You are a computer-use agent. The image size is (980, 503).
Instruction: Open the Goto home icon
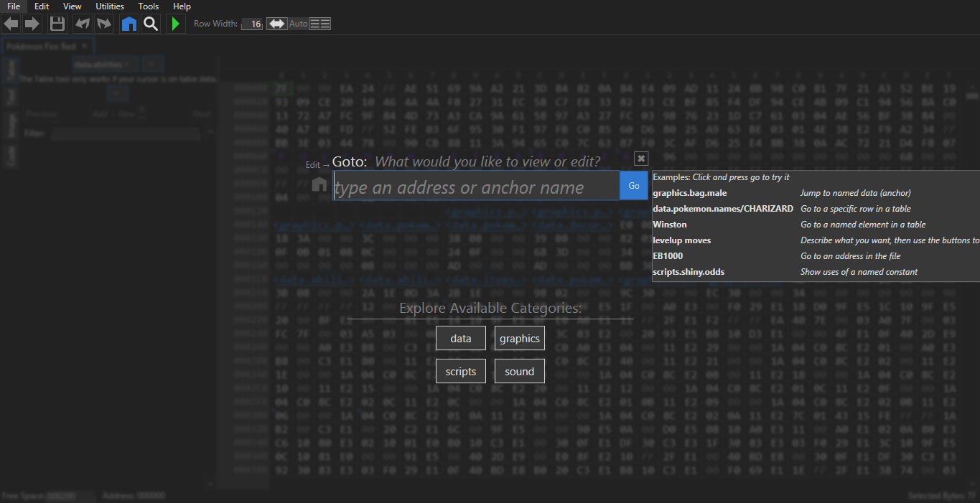(x=129, y=23)
